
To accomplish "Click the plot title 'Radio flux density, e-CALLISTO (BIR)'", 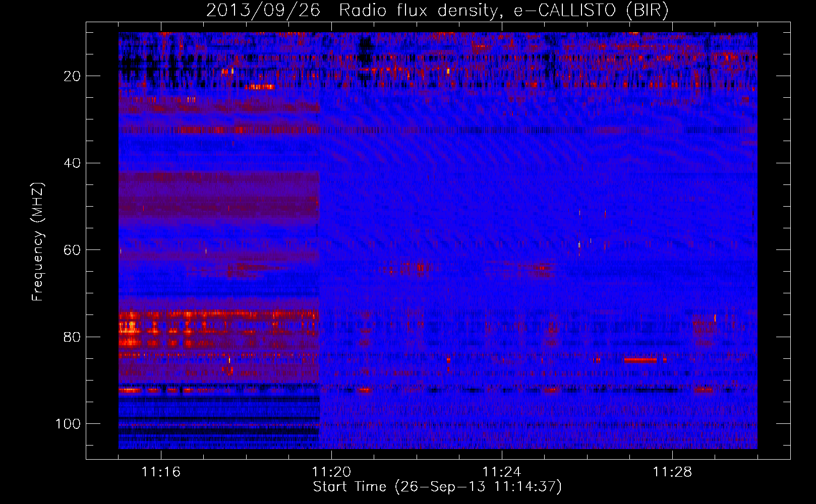I will coord(503,11).
